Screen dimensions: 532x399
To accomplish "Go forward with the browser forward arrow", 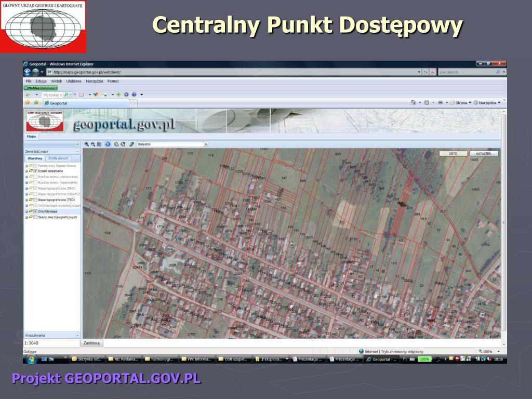I will click(x=35, y=72).
